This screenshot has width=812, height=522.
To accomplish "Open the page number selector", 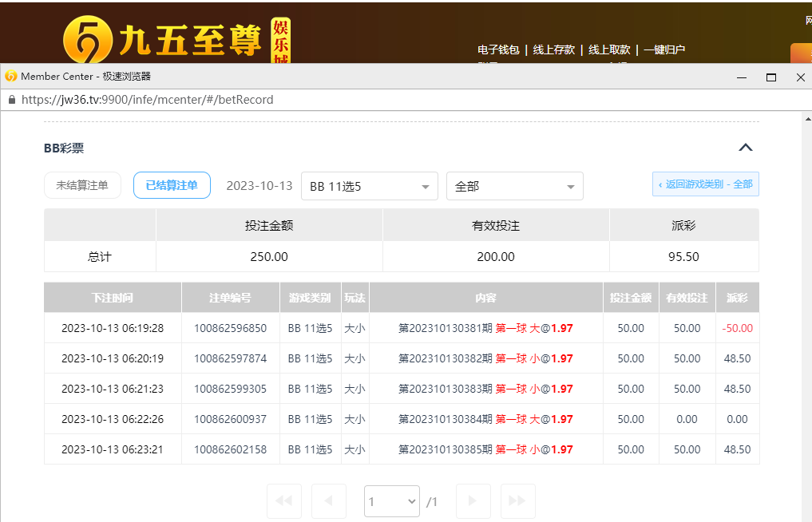I will coord(391,501).
